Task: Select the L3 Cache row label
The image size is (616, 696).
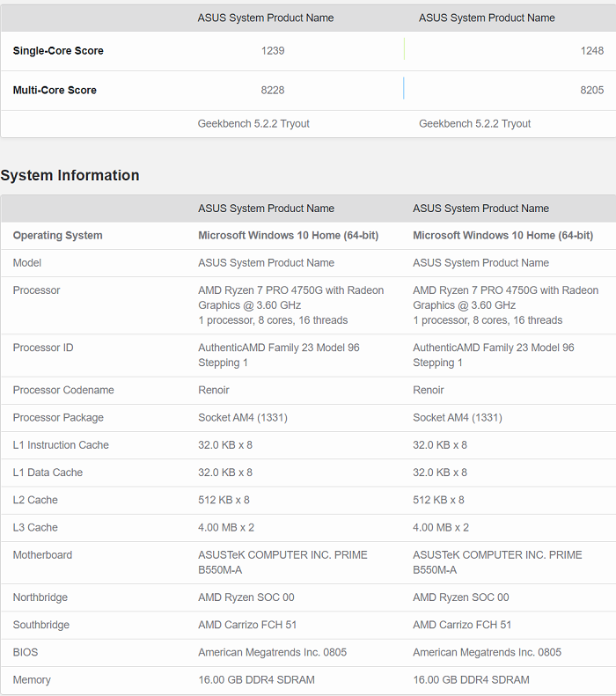Action: (35, 528)
